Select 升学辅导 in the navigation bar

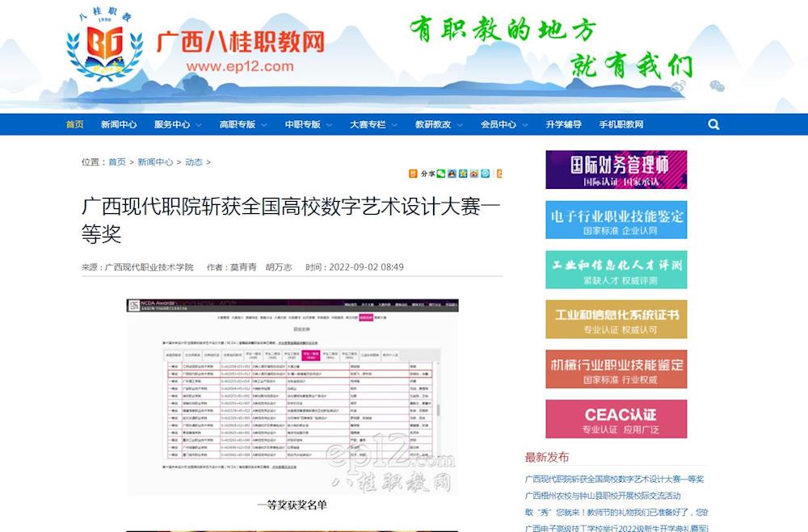click(563, 124)
